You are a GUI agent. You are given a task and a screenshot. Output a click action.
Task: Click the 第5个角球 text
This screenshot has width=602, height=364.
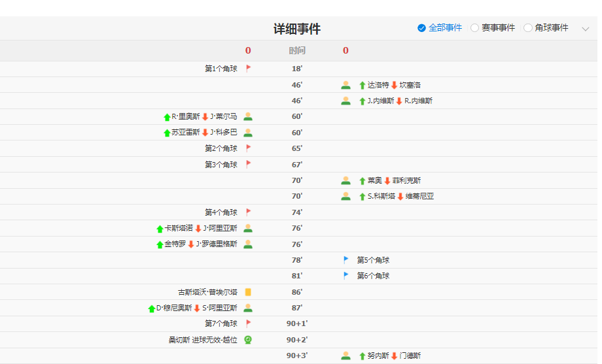[373, 260]
